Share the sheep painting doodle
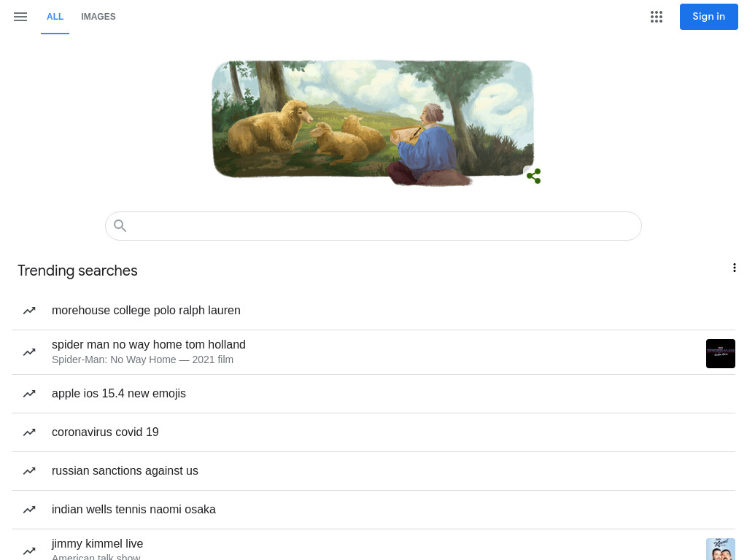The height and width of the screenshot is (560, 747). [x=533, y=176]
